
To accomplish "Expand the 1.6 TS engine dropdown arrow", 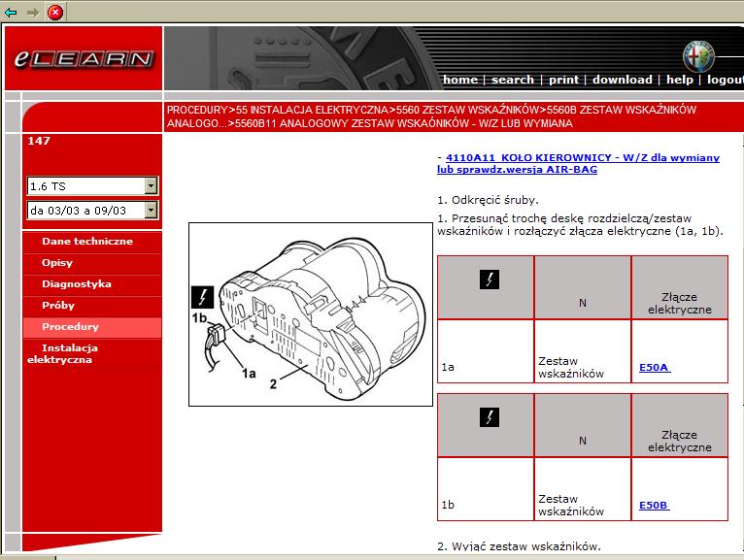I will pos(151,186).
